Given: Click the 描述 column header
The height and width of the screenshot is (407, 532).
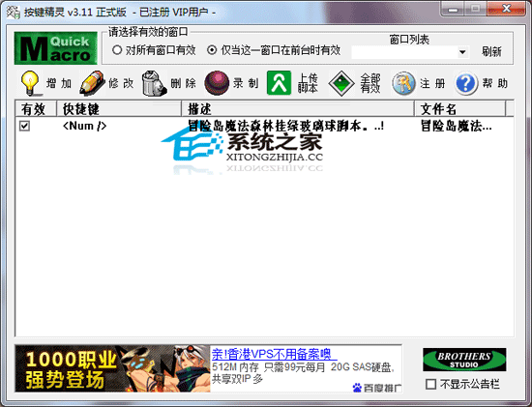Looking at the screenshot, I should [x=298, y=109].
